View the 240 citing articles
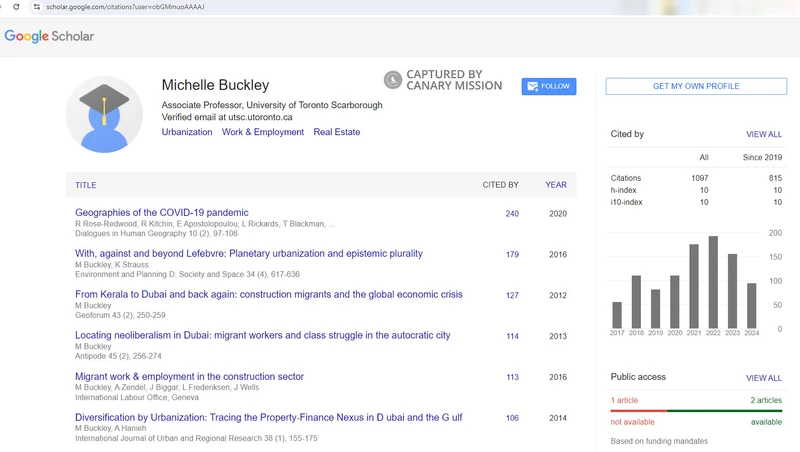The width and height of the screenshot is (800, 452). (x=512, y=214)
